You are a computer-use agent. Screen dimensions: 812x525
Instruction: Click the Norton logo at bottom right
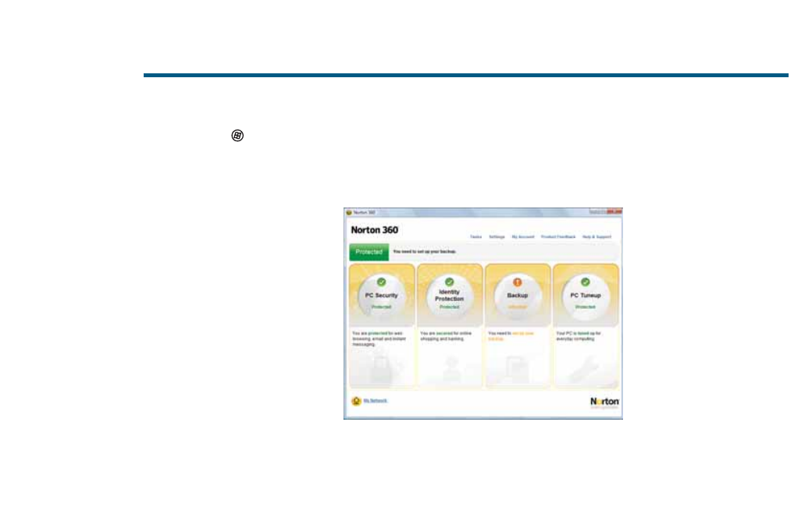pyautogui.click(x=604, y=403)
